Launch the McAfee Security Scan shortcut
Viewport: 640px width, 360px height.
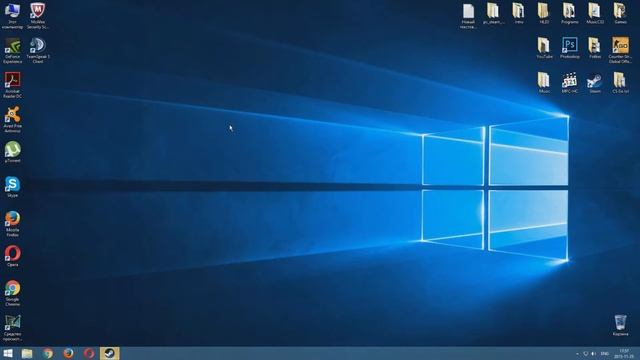point(38,16)
